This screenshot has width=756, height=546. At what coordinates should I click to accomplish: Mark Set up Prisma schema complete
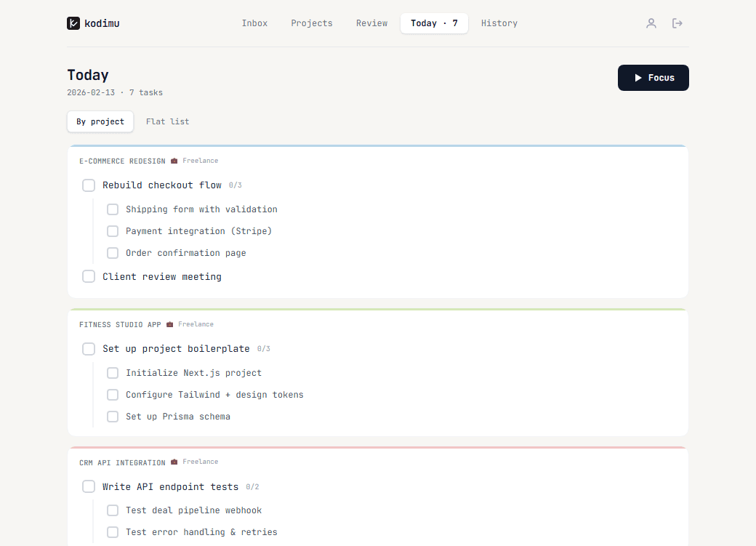click(113, 416)
